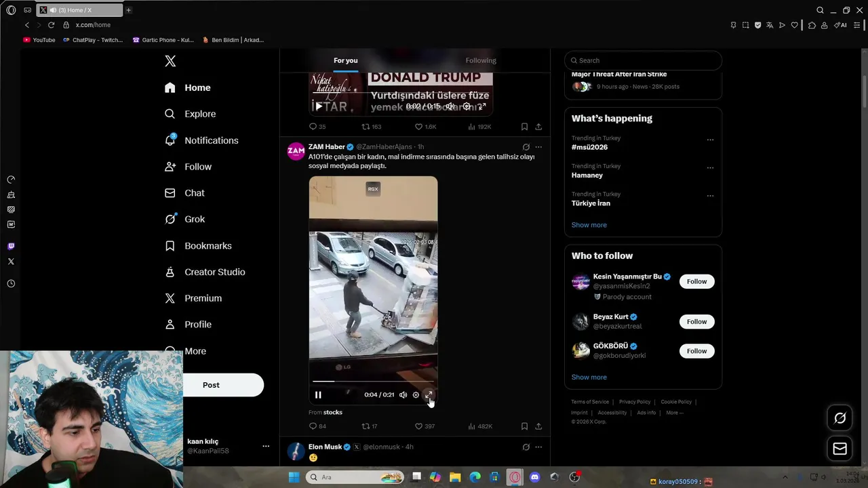Reply to the ZAM Haber post
The width and height of the screenshot is (868, 488).
coord(317,426)
